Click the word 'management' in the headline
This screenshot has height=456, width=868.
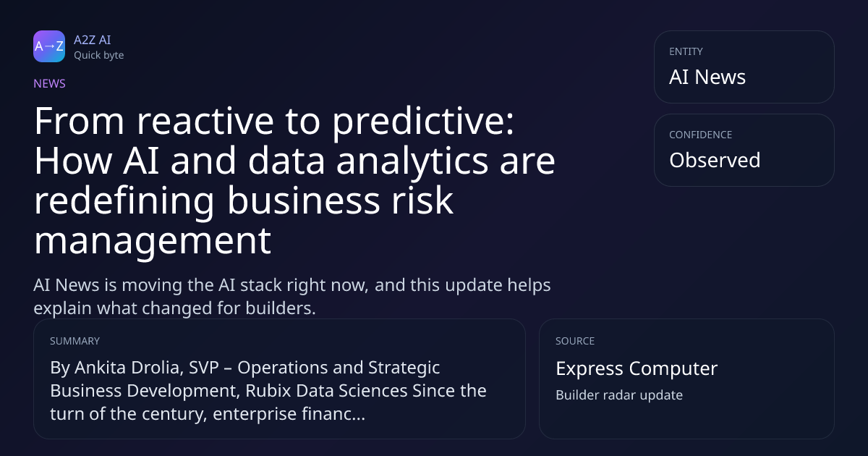click(153, 241)
